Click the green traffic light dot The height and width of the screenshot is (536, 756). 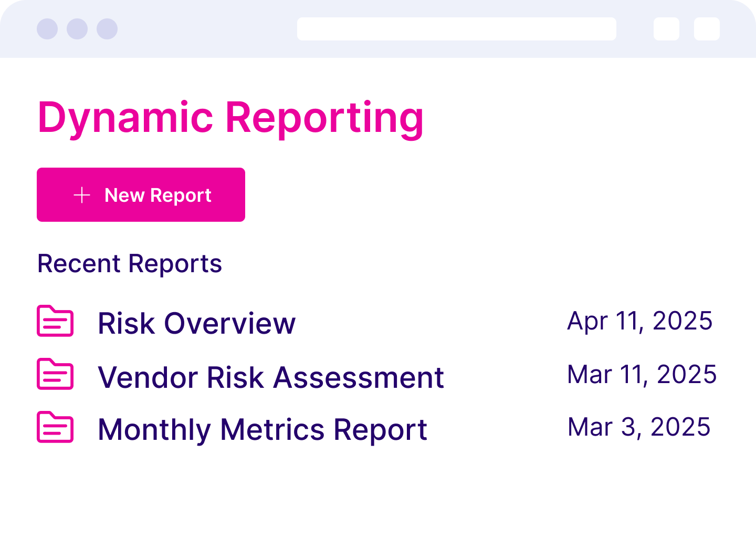coord(107,29)
